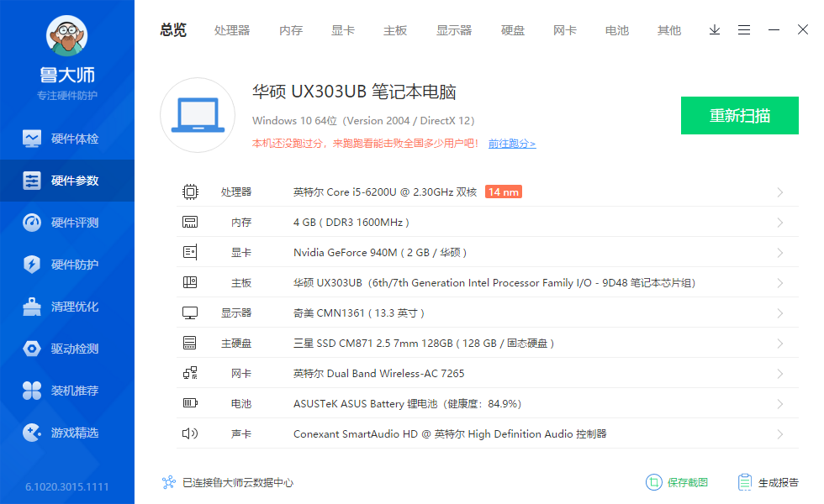Screen dimensions: 824x504
Task: Click the download arrow icon in title bar
Action: click(715, 30)
